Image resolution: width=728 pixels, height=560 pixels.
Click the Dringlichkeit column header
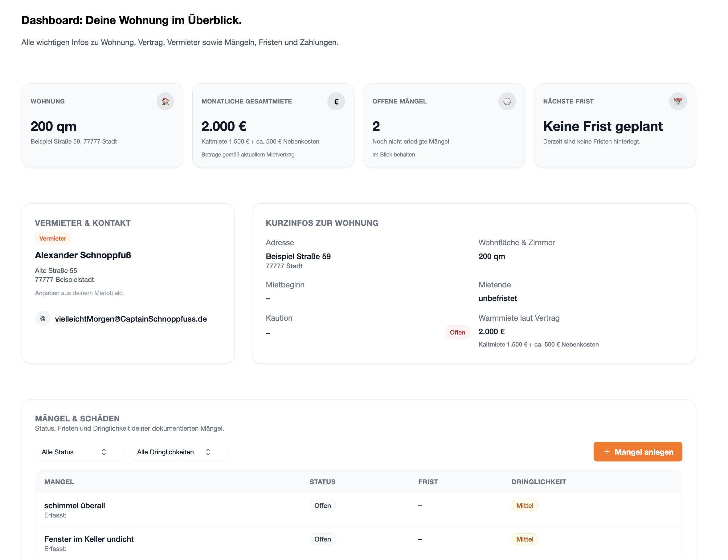pyautogui.click(x=539, y=482)
